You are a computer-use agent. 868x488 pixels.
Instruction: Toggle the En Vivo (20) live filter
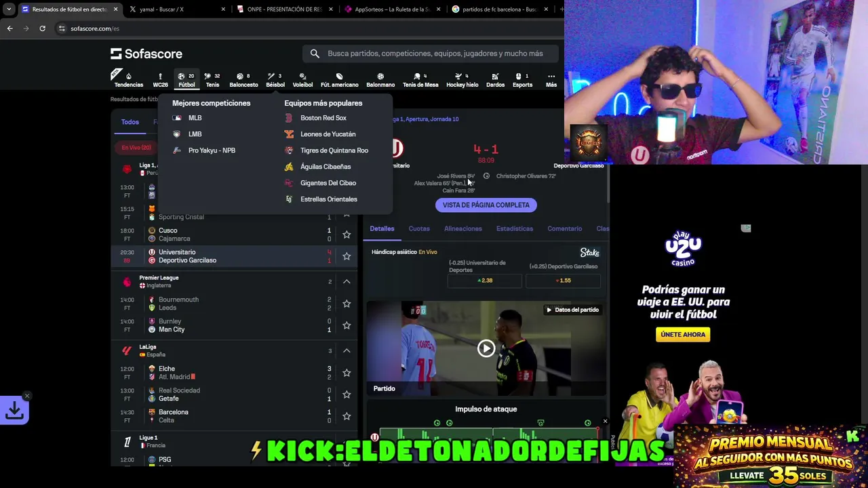click(x=136, y=148)
